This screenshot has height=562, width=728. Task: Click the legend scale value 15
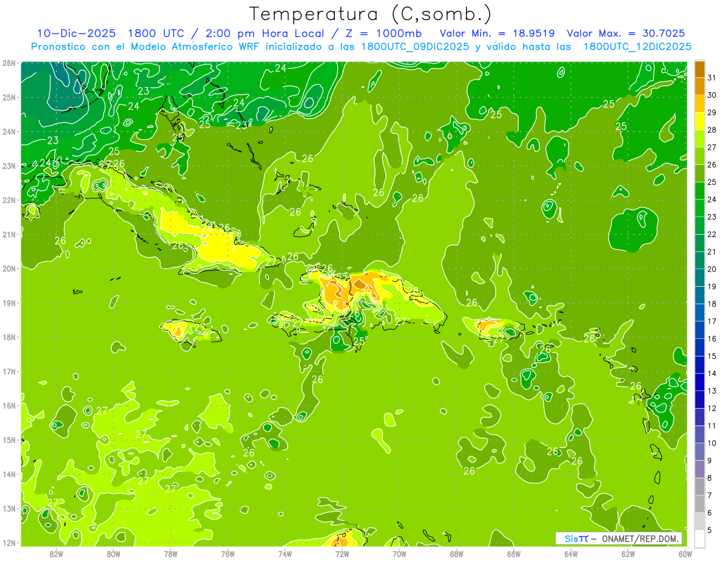[712, 356]
